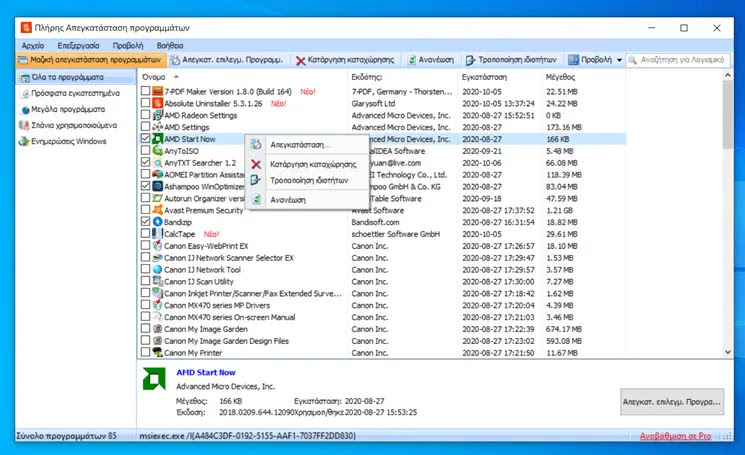The width and height of the screenshot is (745, 455).
Task: Click bottom-right Απεγκατ. επιλεγμ. Προγρα... button
Action: tap(672, 402)
